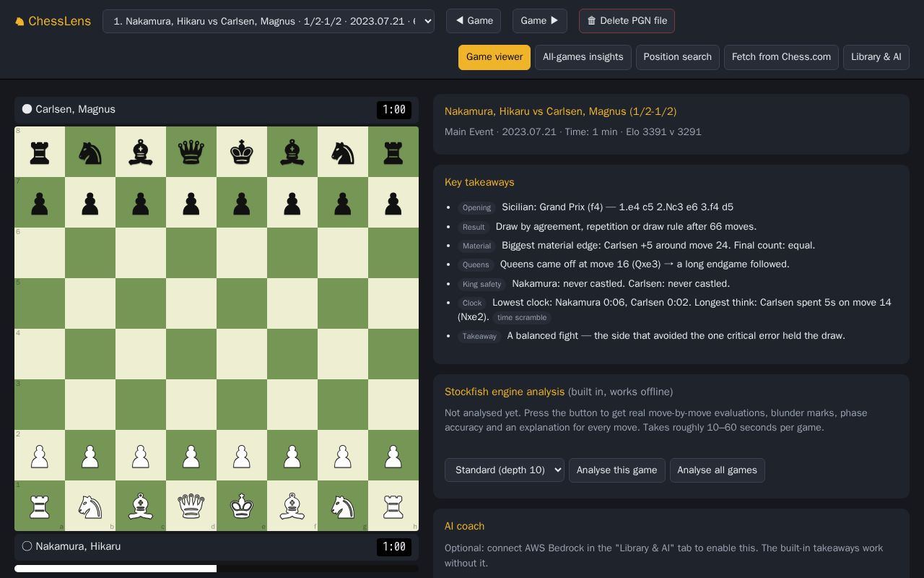The image size is (924, 578).
Task: Select the black knight on g8
Action: 343,152
